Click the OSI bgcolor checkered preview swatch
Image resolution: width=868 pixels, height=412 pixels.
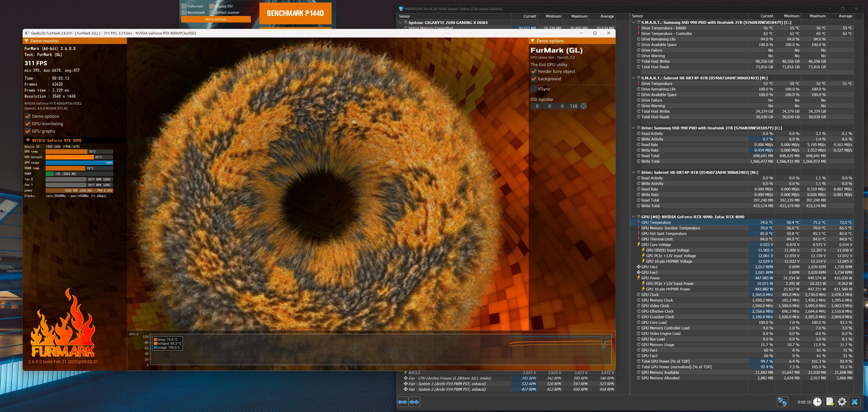click(x=584, y=106)
